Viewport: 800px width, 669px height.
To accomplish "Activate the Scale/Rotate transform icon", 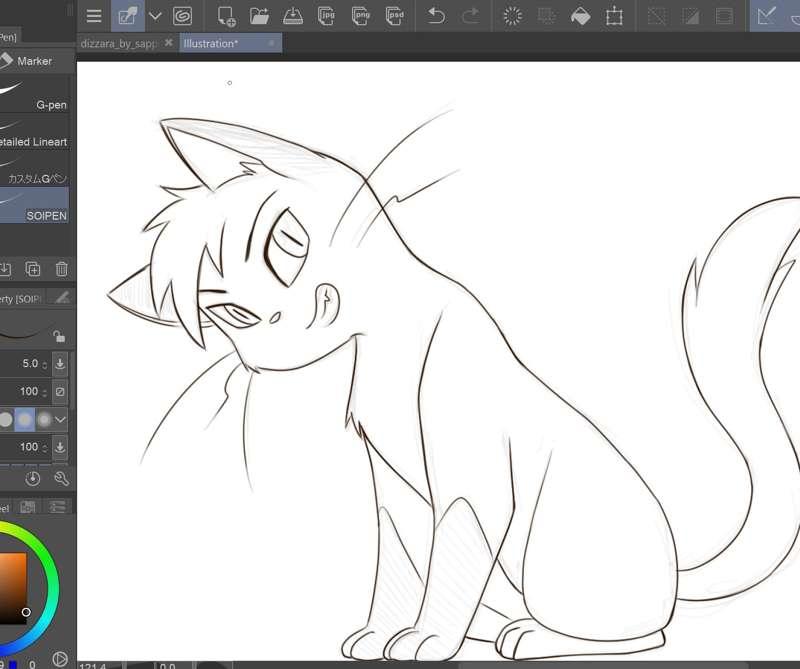I will coord(614,16).
